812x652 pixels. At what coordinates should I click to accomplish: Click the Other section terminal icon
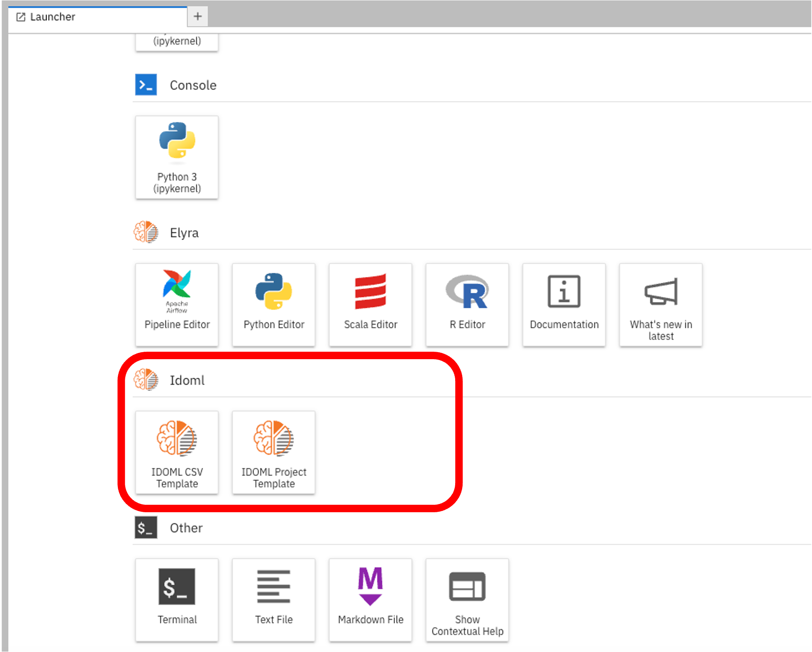click(146, 528)
